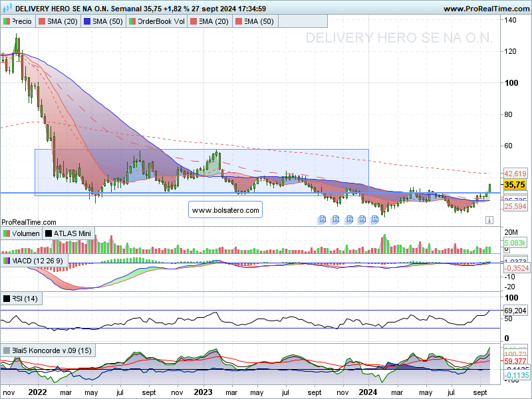Screen dimensions: 532x399
Task: Click the 20M label on volume axis
Action: (x=511, y=232)
